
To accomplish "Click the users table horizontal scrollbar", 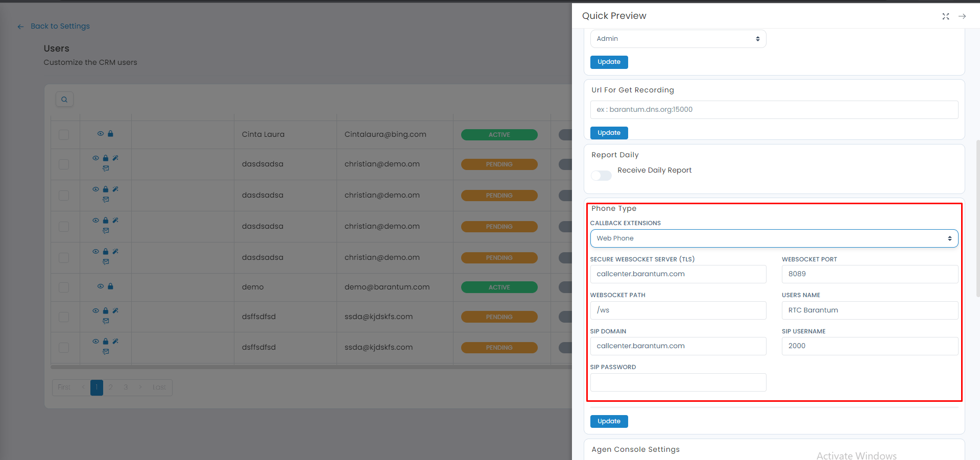I will (311, 367).
